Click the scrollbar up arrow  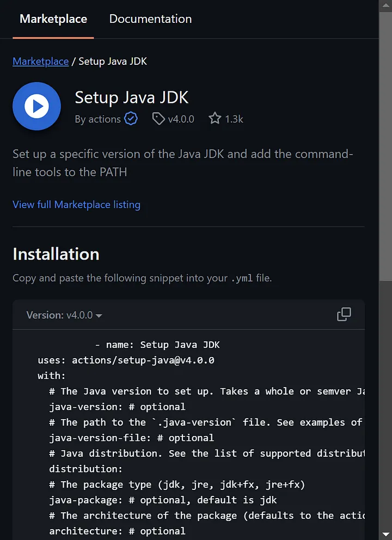pos(385,5)
